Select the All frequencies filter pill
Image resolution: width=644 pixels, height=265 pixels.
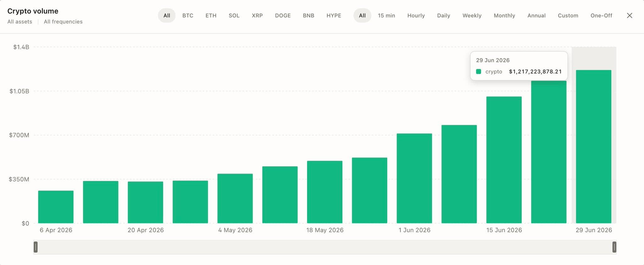click(x=362, y=15)
